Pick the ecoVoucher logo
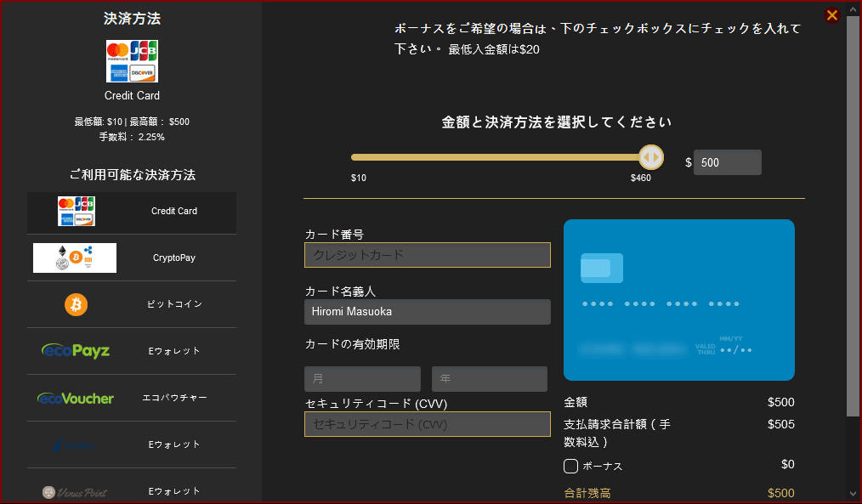 tap(76, 398)
